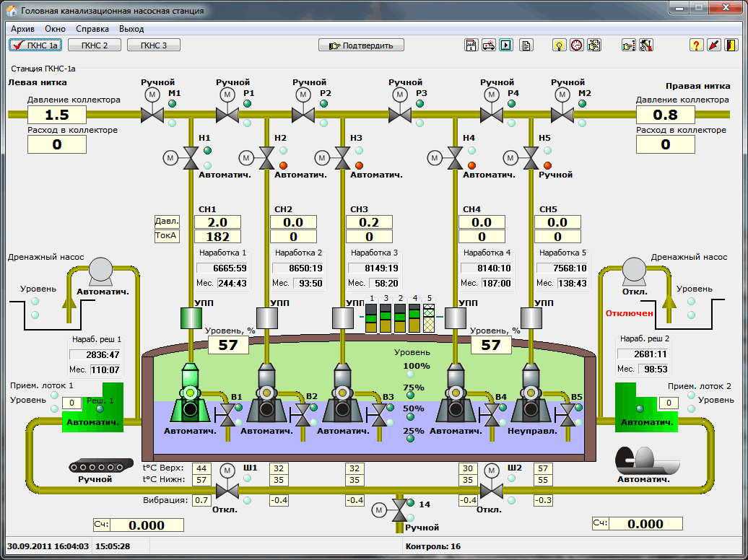
Task: Click the Давл. label button
Action: tap(167, 222)
